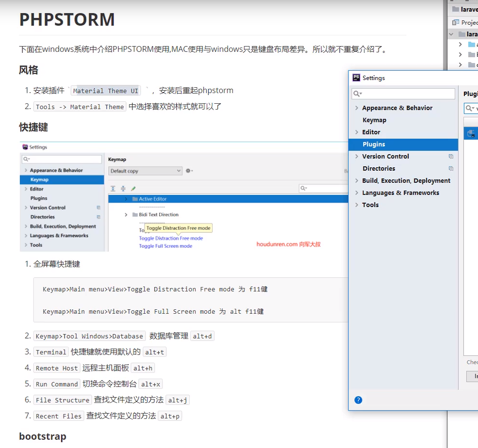Expand the Appearance & Behavior section
Image resolution: width=478 pixels, height=448 pixels.
point(357,108)
